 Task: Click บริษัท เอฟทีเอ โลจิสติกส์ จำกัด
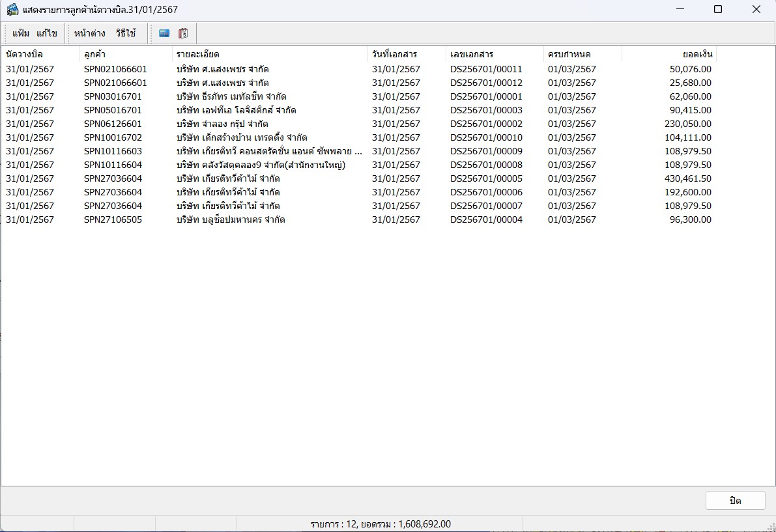tap(236, 110)
